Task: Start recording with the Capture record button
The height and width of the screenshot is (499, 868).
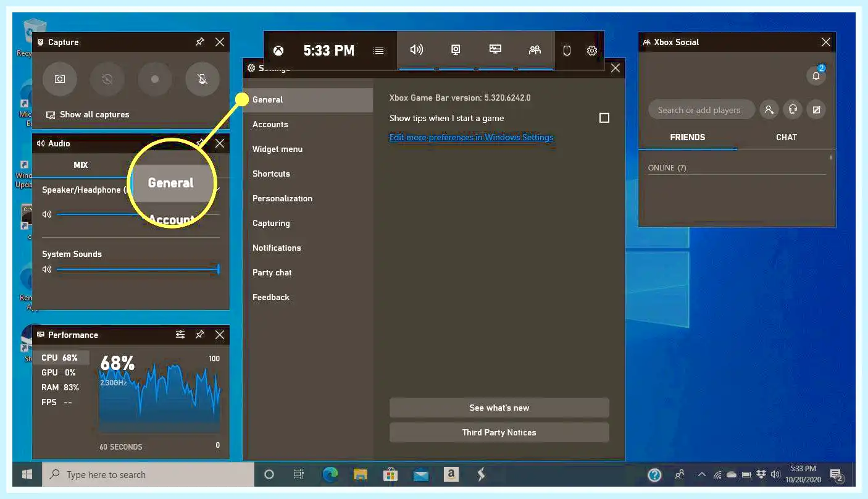Action: click(155, 79)
